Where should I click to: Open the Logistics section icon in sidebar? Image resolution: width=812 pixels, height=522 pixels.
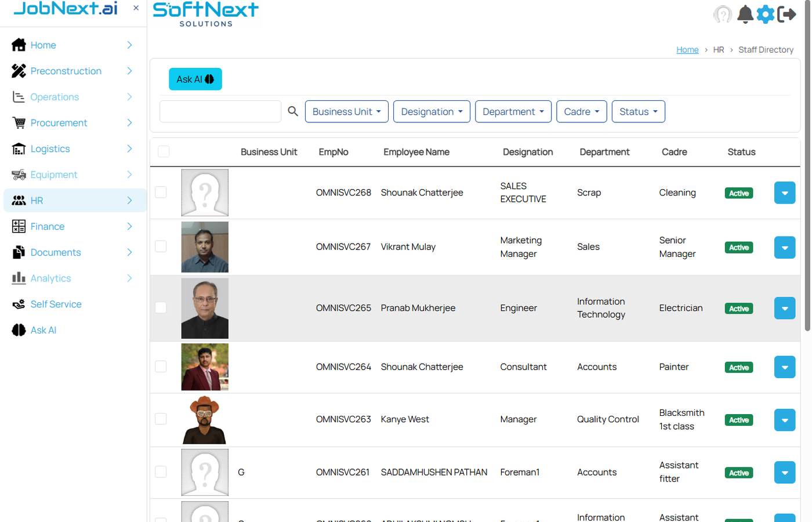point(18,148)
